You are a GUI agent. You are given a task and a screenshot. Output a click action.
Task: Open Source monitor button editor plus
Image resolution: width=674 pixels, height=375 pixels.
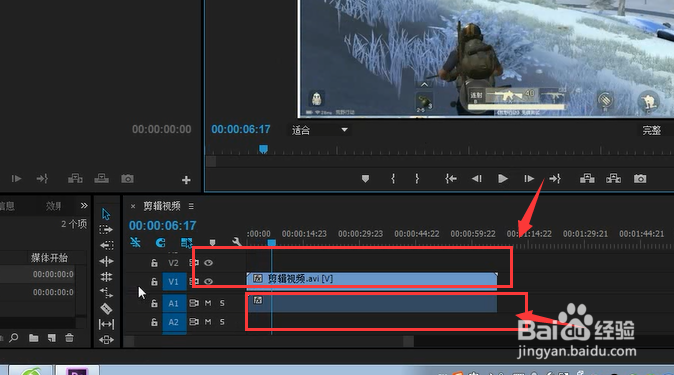(x=186, y=180)
